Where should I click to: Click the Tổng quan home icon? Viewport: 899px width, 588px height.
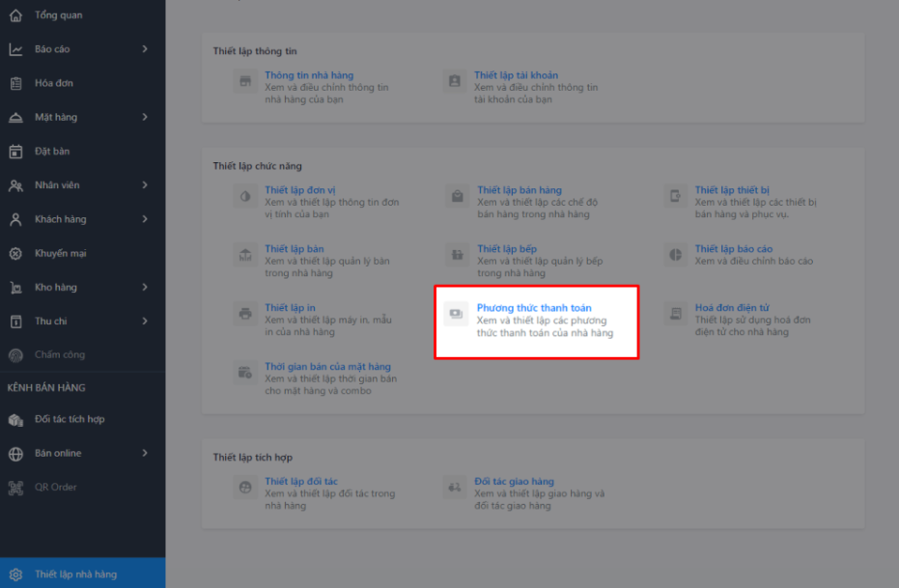pyautogui.click(x=15, y=15)
